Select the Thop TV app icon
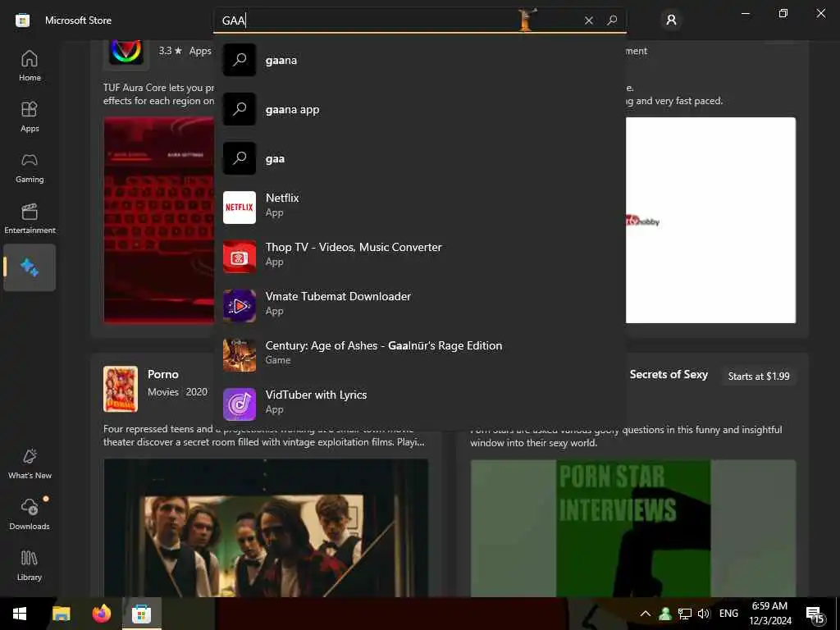The height and width of the screenshot is (630, 840). pyautogui.click(x=240, y=257)
